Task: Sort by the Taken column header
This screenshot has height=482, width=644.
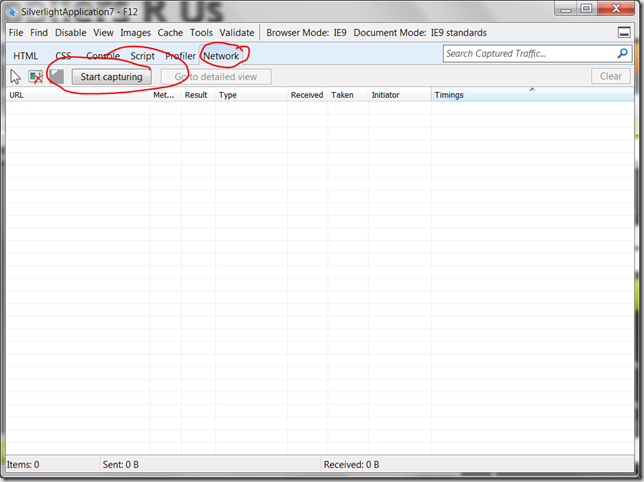Action: coord(348,95)
